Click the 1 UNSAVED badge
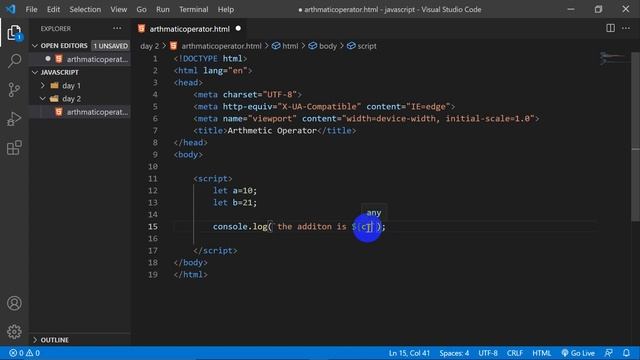The height and width of the screenshot is (360, 640). (x=110, y=46)
